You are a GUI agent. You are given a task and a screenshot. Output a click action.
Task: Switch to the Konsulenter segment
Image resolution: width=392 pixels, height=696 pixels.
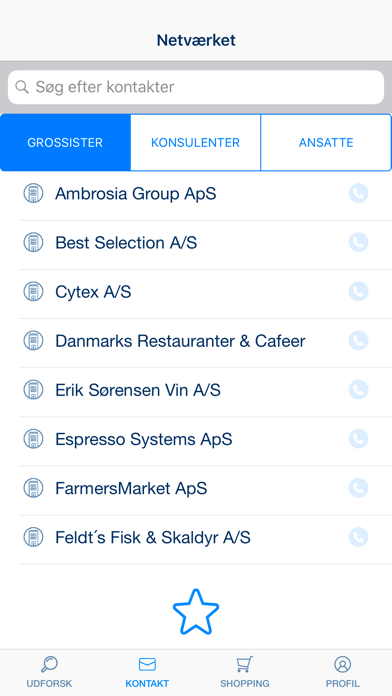(x=195, y=142)
